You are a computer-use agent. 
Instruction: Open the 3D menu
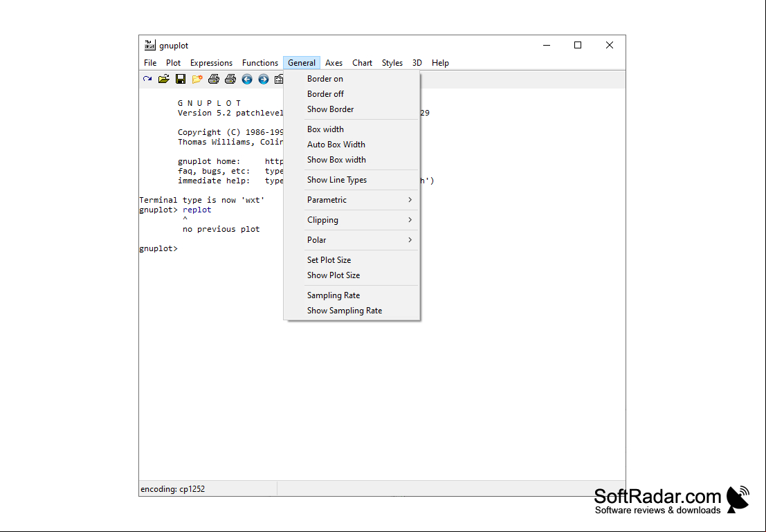pos(417,63)
